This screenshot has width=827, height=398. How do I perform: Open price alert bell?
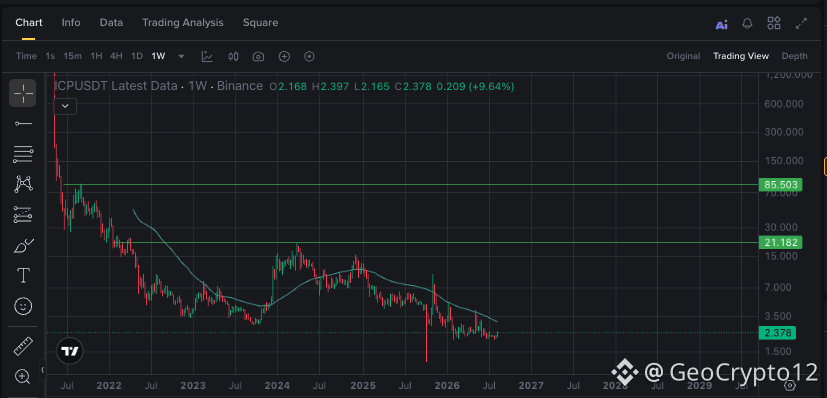(747, 23)
